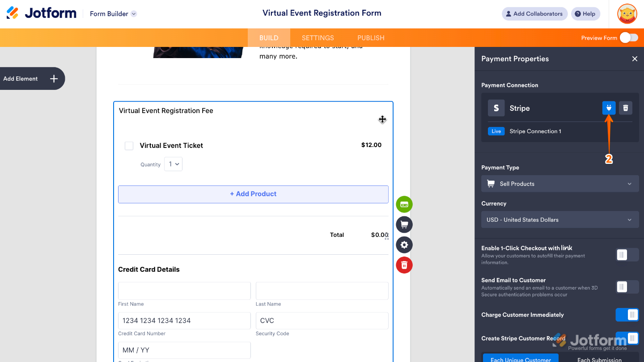This screenshot has height=362, width=644.
Task: Check the Virtual Event Ticket checkbox
Action: 129,146
